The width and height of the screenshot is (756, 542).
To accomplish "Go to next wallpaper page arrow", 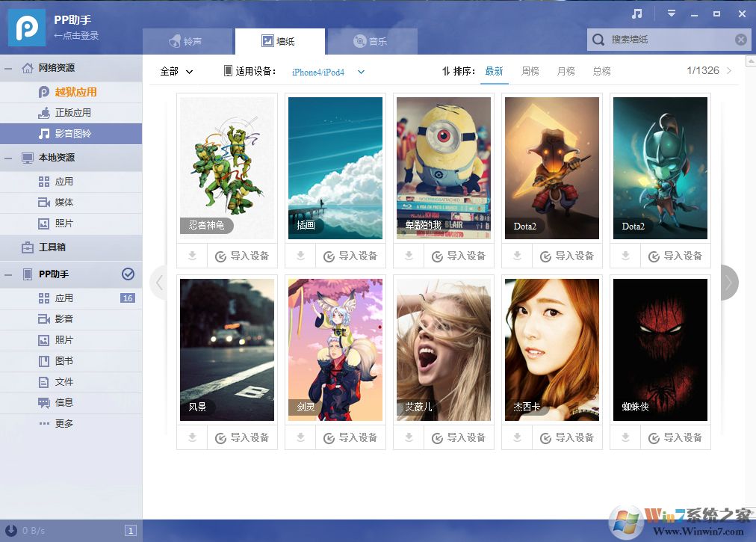I will tap(728, 283).
